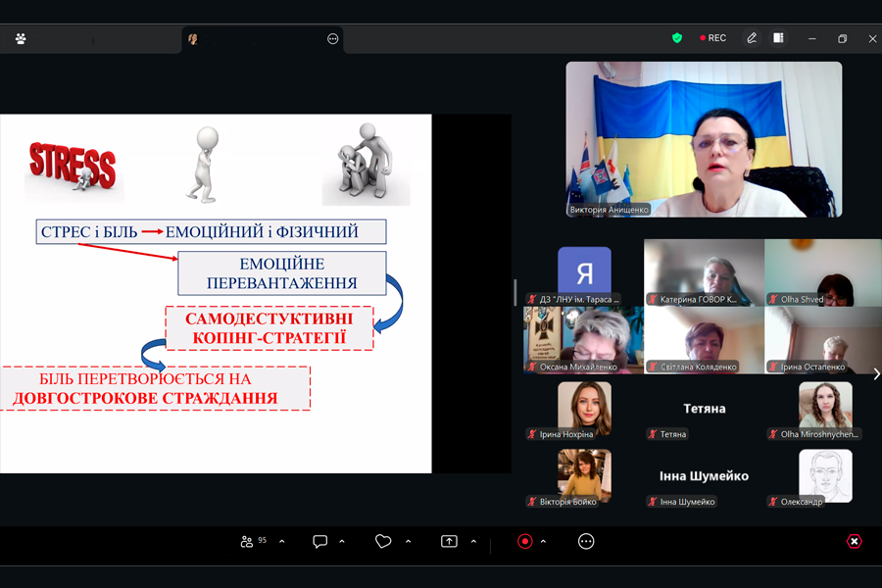Click the annotate pen icon in title bar
This screenshot has height=588, width=882.
[752, 38]
